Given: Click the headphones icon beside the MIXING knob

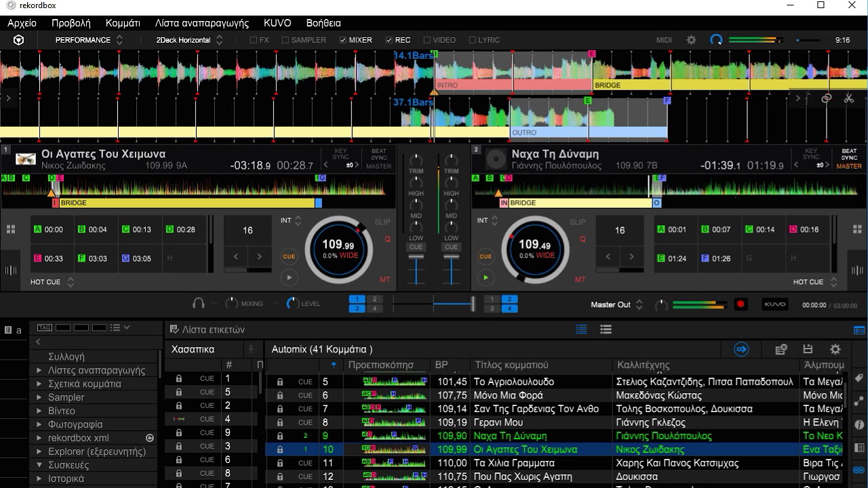Looking at the screenshot, I should [199, 303].
